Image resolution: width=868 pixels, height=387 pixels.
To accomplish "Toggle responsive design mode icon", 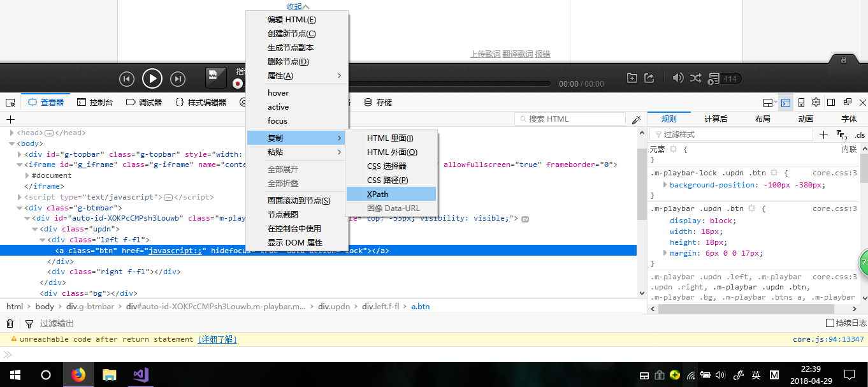I will (x=801, y=102).
